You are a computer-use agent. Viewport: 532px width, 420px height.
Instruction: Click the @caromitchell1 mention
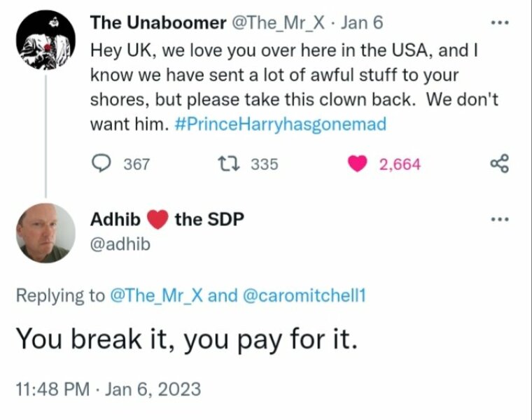(302, 295)
